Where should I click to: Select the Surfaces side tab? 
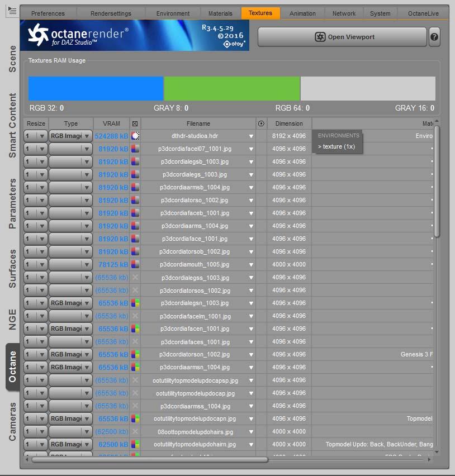point(12,269)
